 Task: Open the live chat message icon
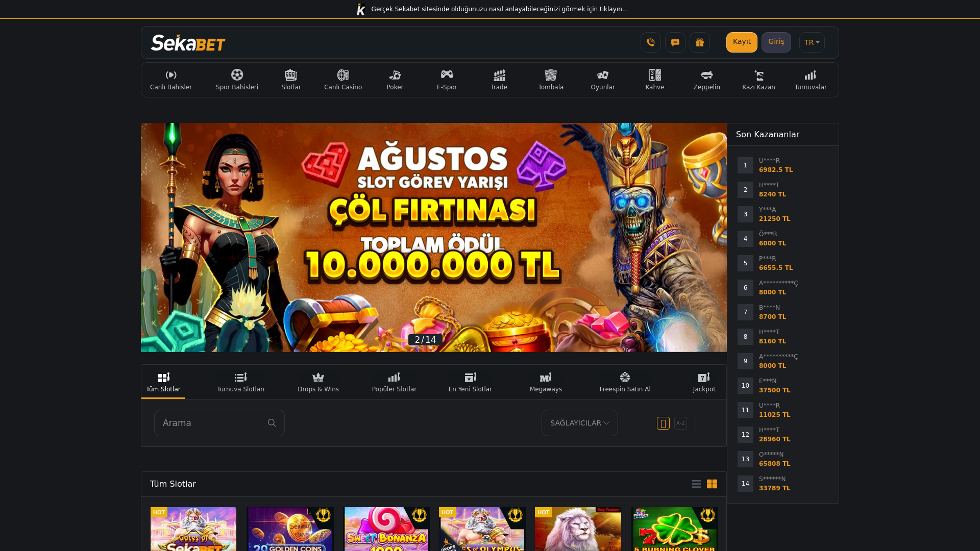675,42
